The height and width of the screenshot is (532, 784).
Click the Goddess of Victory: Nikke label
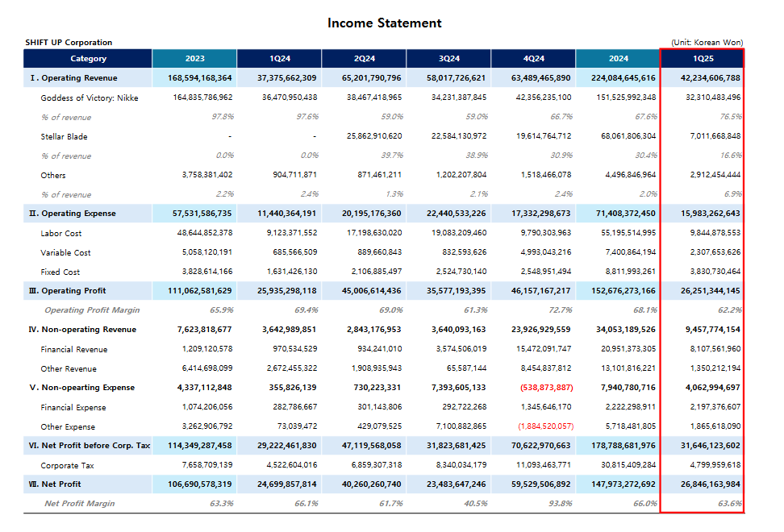[90, 98]
